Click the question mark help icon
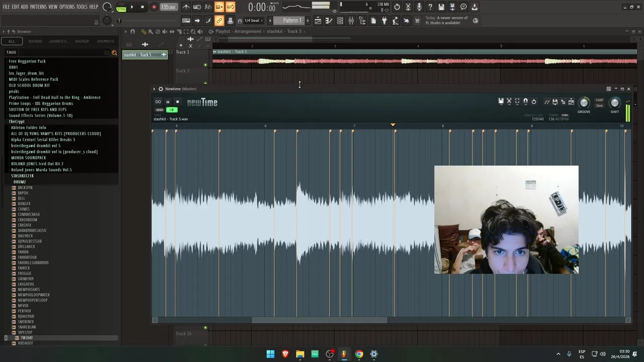 click(x=430, y=7)
